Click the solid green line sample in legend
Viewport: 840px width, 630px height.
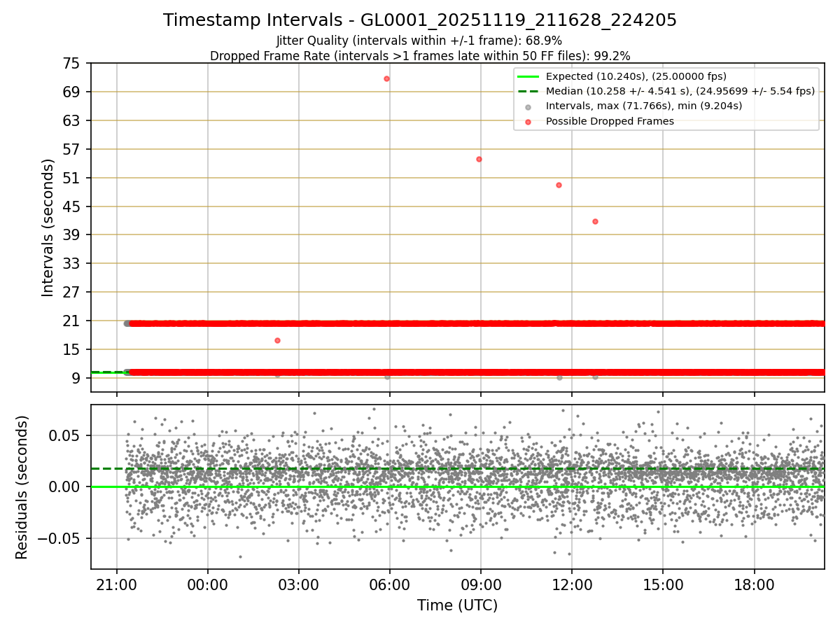click(528, 76)
